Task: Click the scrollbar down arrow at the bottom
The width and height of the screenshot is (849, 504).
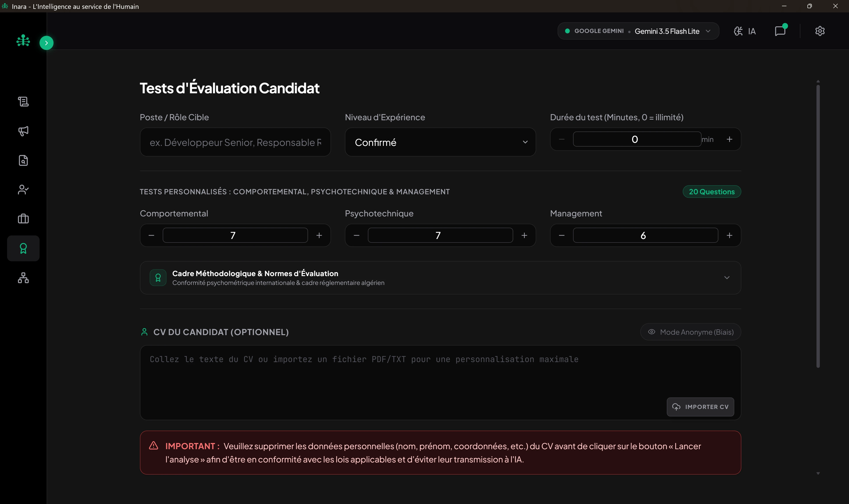Action: [818, 473]
